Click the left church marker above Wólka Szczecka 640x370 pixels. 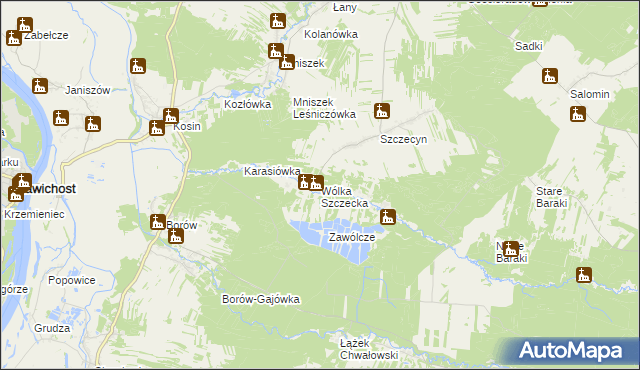click(x=305, y=182)
